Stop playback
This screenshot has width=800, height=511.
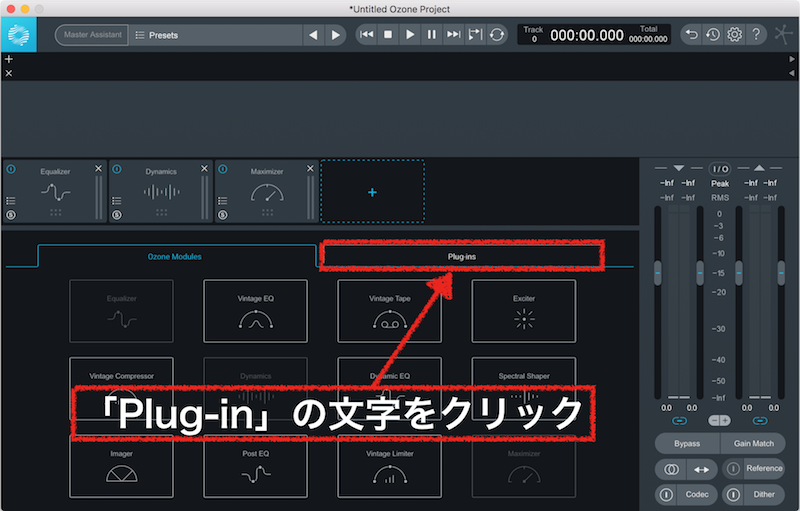tap(388, 34)
